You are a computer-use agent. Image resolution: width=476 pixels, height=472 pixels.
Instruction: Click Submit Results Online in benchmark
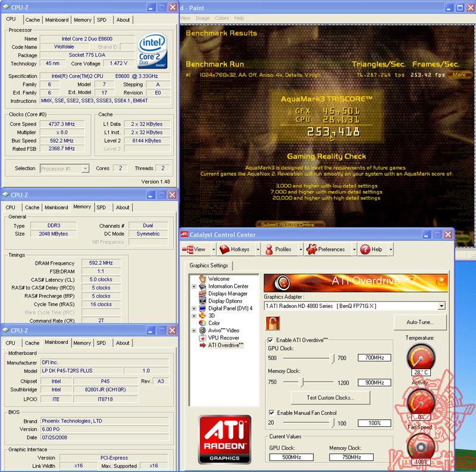point(287,225)
